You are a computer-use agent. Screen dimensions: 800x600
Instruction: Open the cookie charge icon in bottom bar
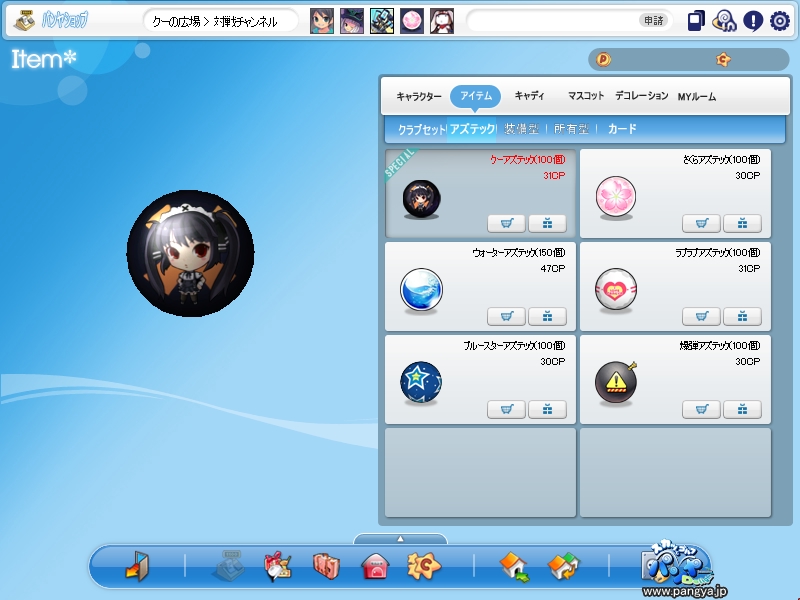point(423,566)
